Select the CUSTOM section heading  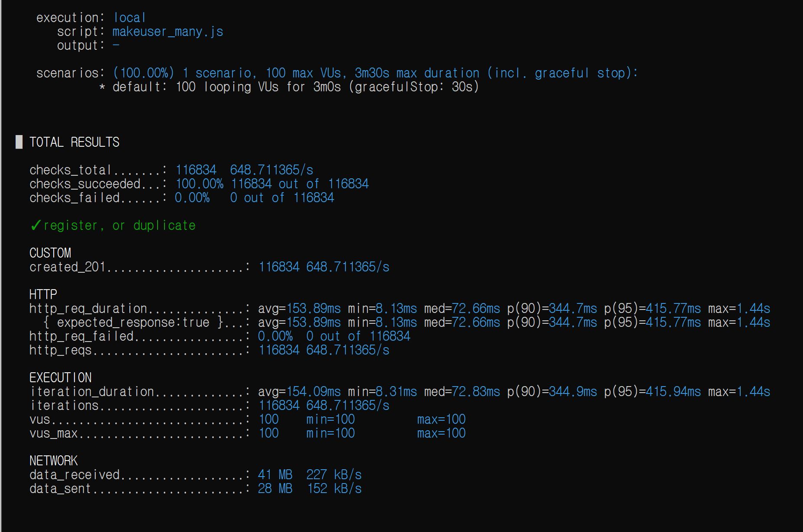tap(50, 253)
